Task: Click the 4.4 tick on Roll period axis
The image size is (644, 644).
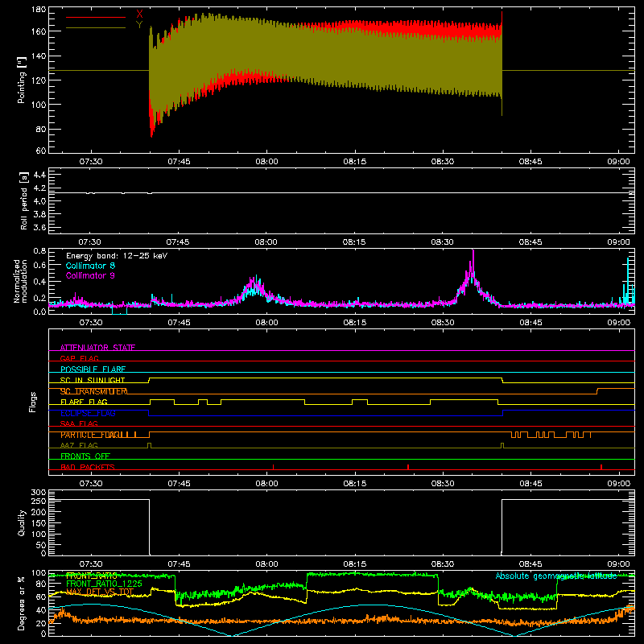Action: tap(39, 175)
